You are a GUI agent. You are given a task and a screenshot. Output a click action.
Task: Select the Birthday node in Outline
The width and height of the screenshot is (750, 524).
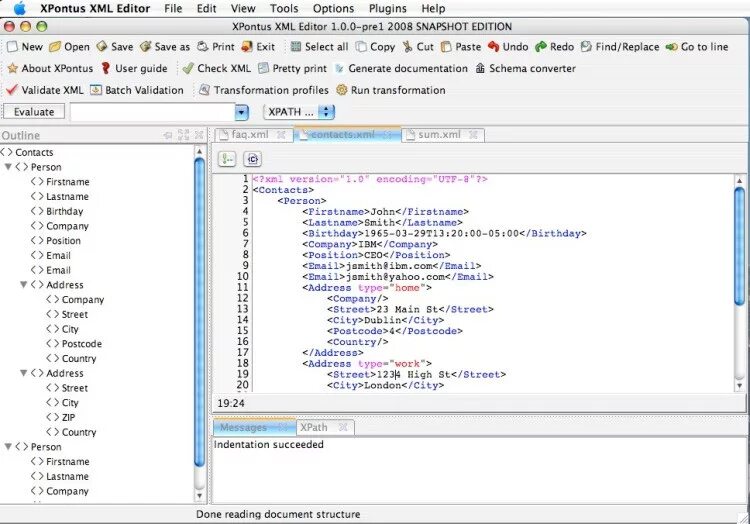coord(64,211)
